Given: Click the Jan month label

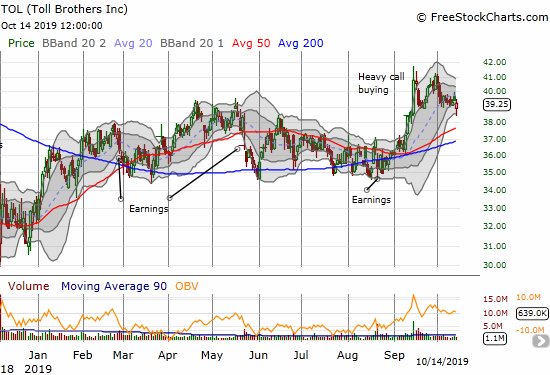Looking at the screenshot, I should click(38, 355).
